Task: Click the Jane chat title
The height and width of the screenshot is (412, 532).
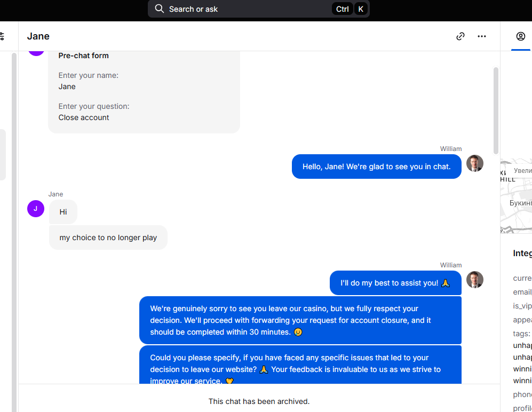Action: [x=38, y=36]
